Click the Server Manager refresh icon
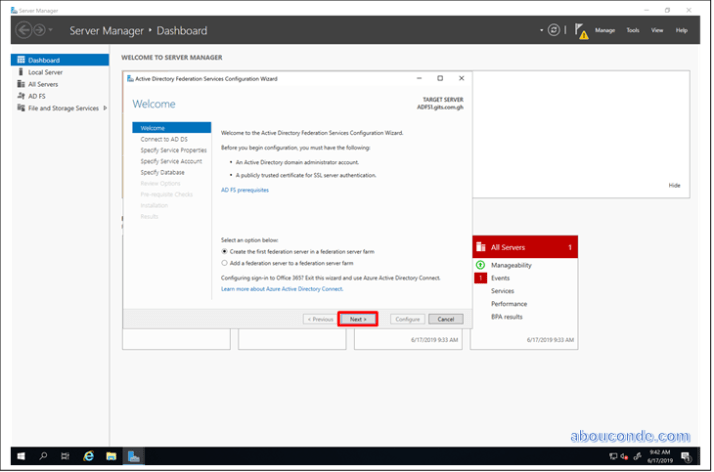The image size is (714, 472). click(x=554, y=30)
